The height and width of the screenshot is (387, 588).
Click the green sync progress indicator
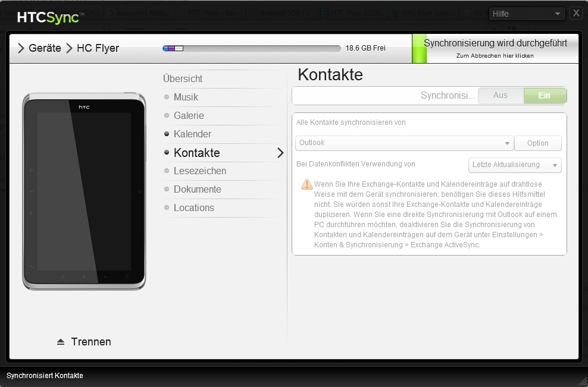(420, 49)
